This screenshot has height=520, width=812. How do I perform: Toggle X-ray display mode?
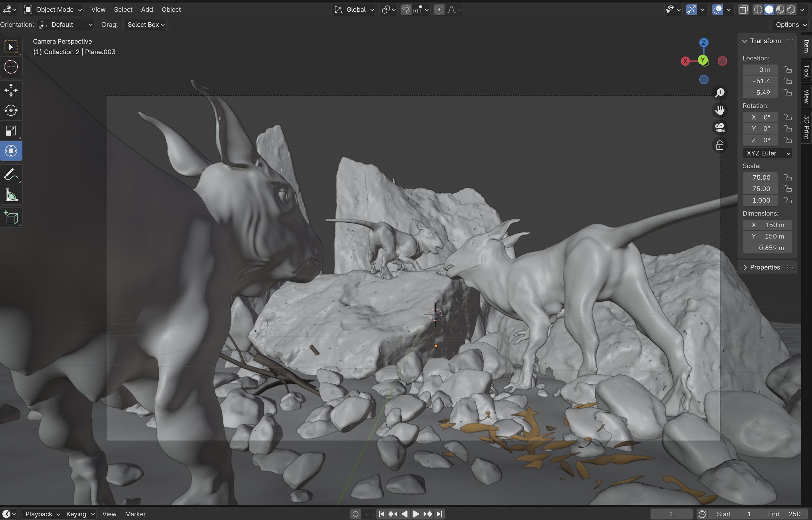[743, 9]
